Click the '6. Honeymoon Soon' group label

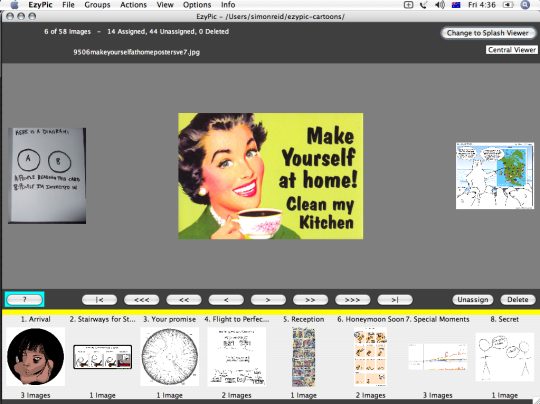click(x=371, y=319)
